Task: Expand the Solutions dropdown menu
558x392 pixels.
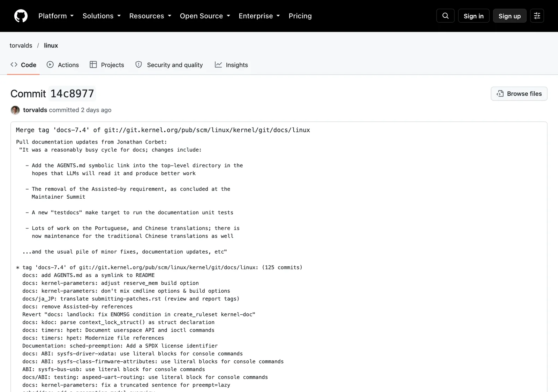Action: [101, 16]
